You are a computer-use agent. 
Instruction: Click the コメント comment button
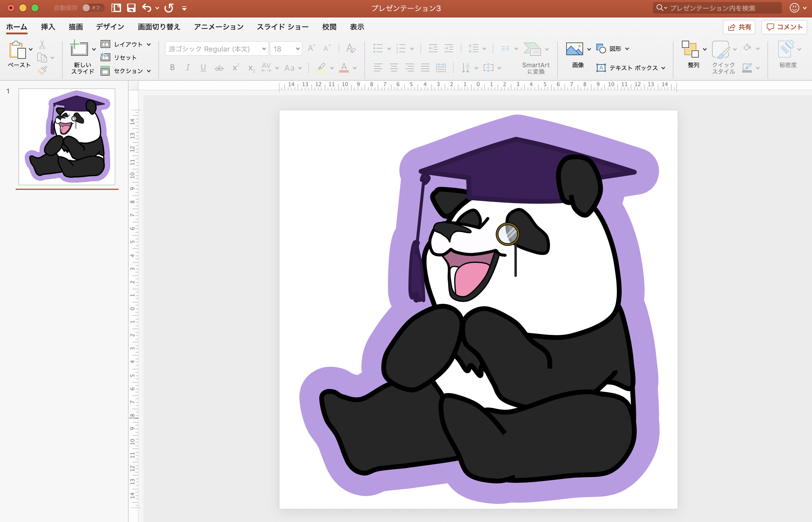(784, 27)
